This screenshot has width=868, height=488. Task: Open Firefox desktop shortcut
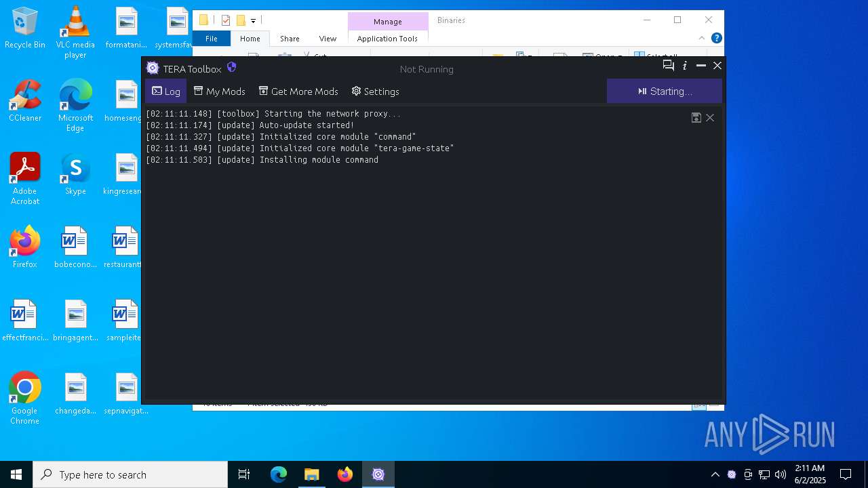(x=25, y=247)
